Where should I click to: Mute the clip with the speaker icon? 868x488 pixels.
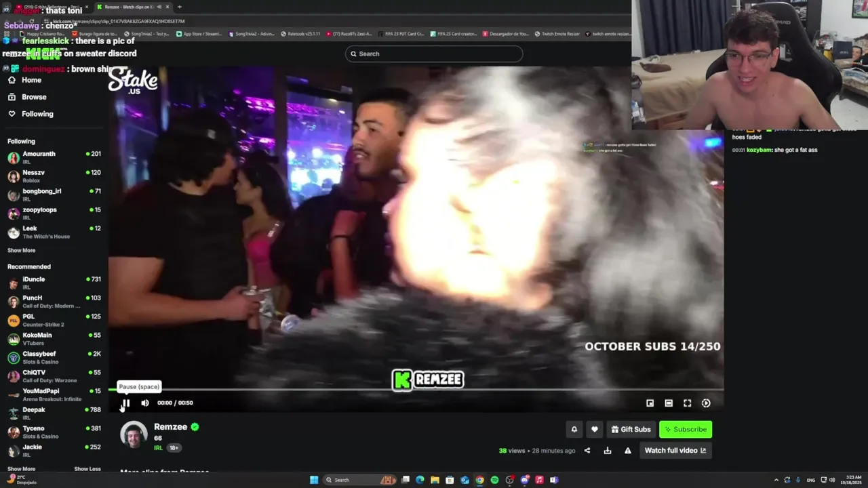coord(144,403)
